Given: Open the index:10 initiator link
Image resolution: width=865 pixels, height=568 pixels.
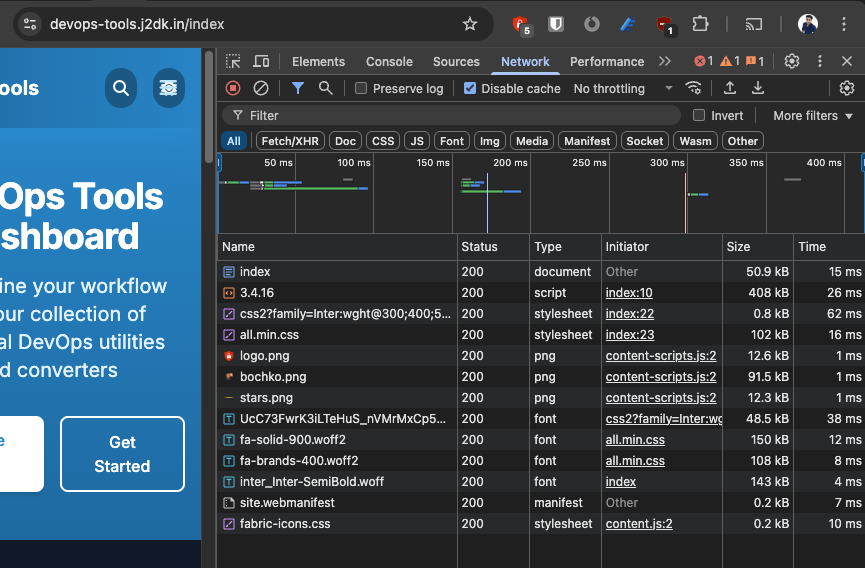Looking at the screenshot, I should (x=628, y=293).
